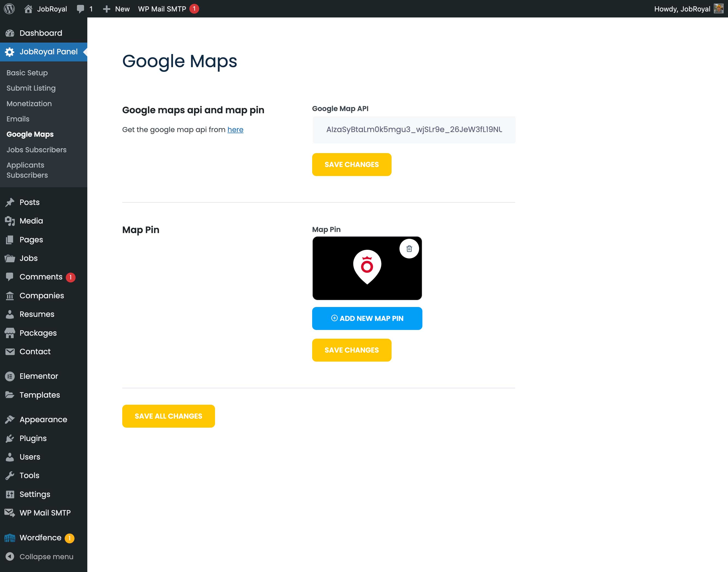Focus the Google Map API input field

pos(414,130)
